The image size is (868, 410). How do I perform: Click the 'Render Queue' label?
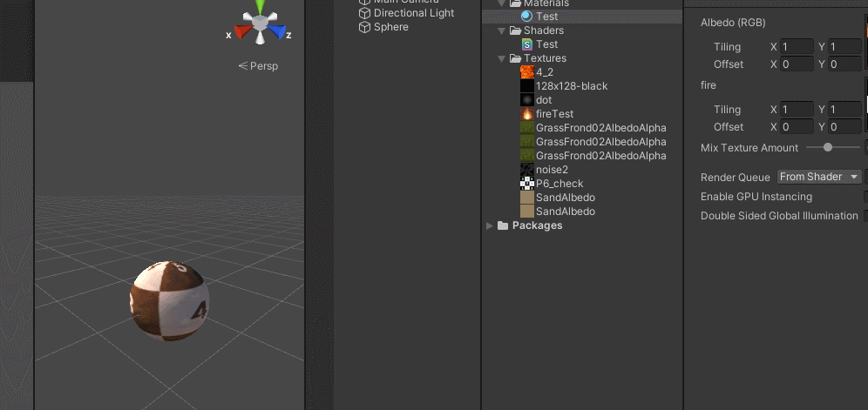point(736,178)
